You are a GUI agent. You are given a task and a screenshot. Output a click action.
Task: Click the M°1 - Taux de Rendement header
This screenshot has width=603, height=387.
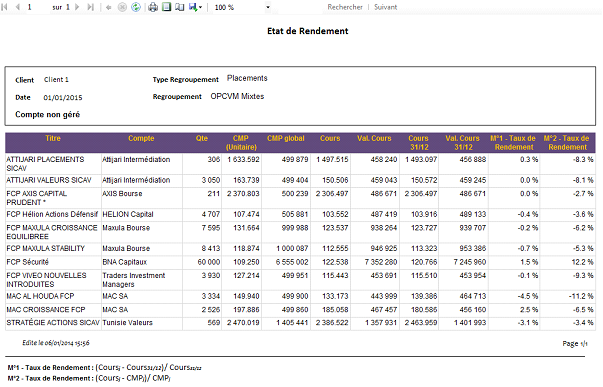[x=513, y=143]
